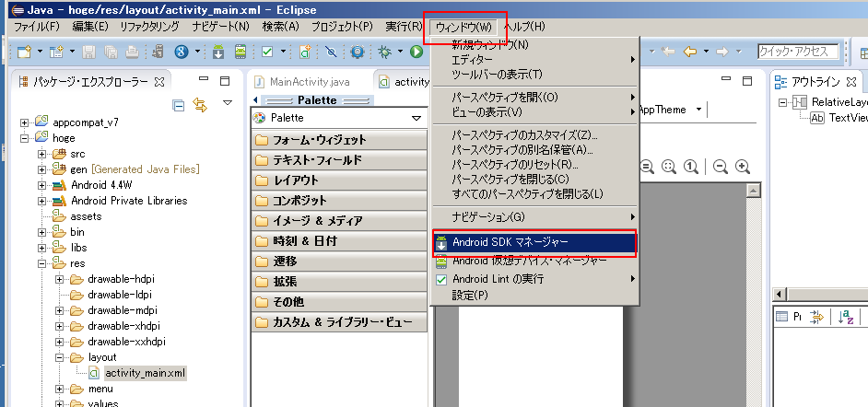Click the green Run button in toolbar

[x=416, y=52]
